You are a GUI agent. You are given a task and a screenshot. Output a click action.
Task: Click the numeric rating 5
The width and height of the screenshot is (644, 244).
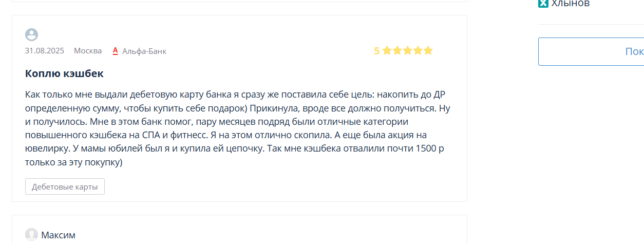[x=376, y=51]
